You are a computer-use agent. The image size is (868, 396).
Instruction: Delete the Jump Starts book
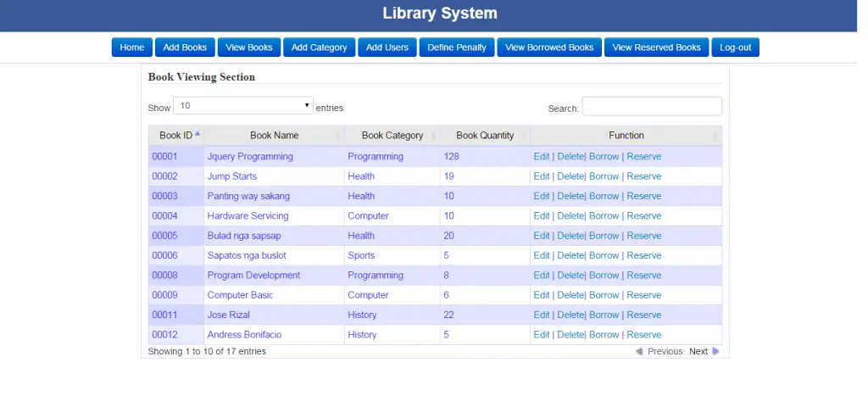[x=570, y=176]
